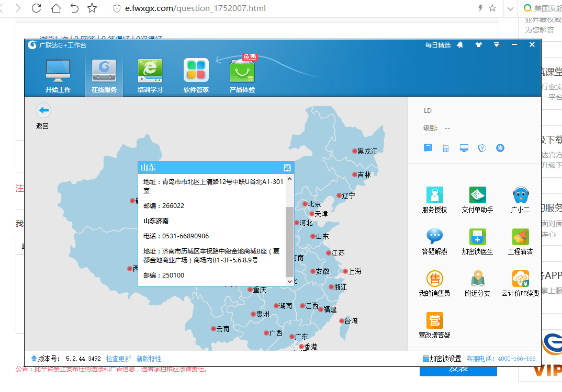Launch 工程清洁 broom tool

tap(521, 241)
